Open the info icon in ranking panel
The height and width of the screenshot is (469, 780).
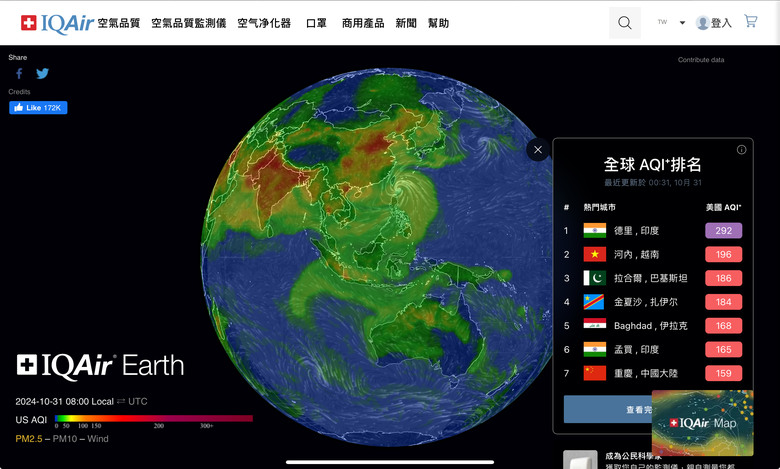pyautogui.click(x=741, y=150)
